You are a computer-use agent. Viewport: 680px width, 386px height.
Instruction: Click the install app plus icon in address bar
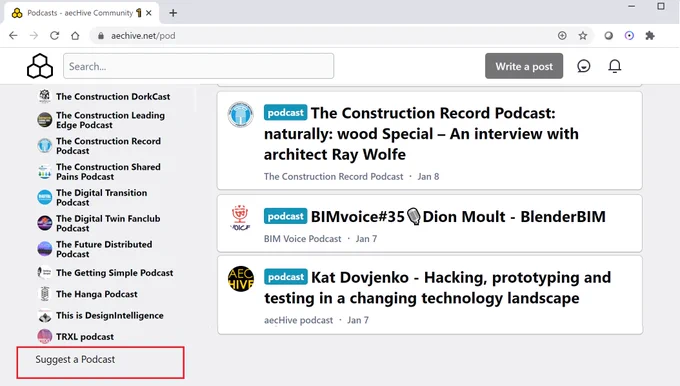click(562, 36)
